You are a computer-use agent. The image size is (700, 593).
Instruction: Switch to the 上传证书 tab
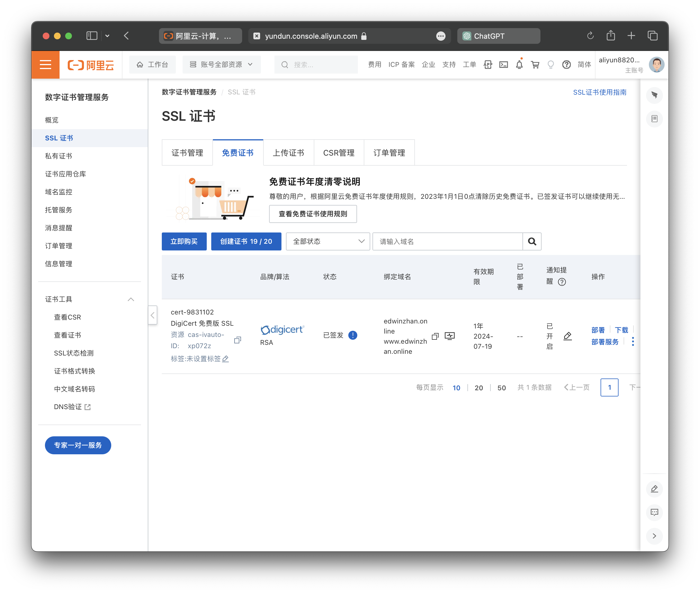tap(288, 153)
